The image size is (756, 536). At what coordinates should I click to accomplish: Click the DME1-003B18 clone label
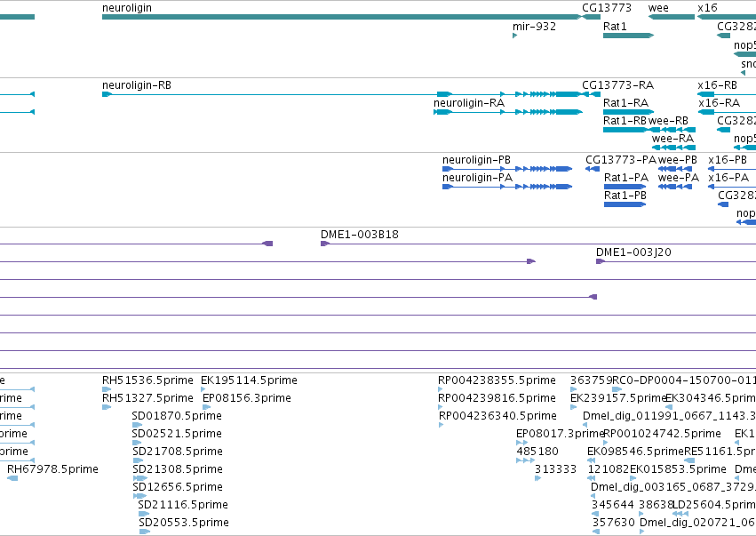click(360, 235)
